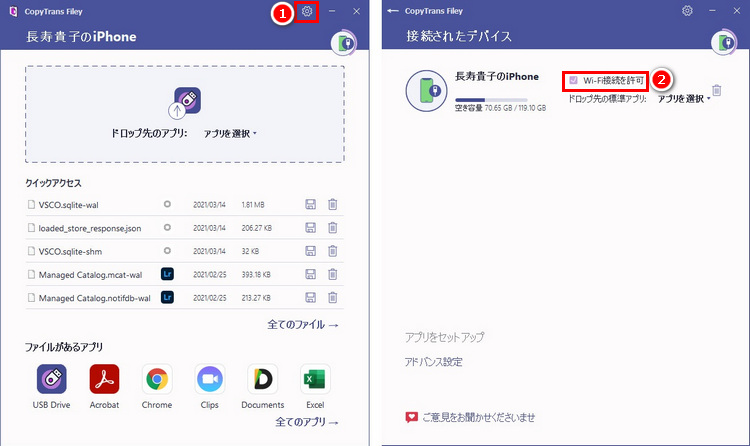Open Clips app files
This screenshot has width=750, height=446.
coord(210,379)
